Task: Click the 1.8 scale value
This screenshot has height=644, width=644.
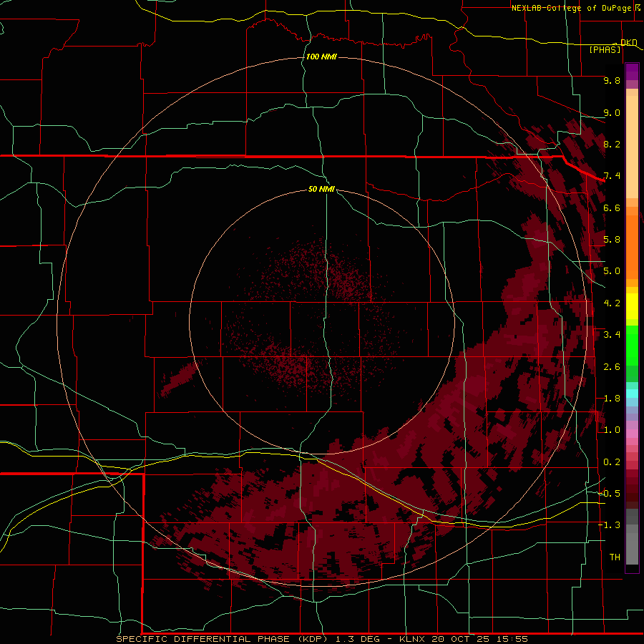Action: [612, 399]
